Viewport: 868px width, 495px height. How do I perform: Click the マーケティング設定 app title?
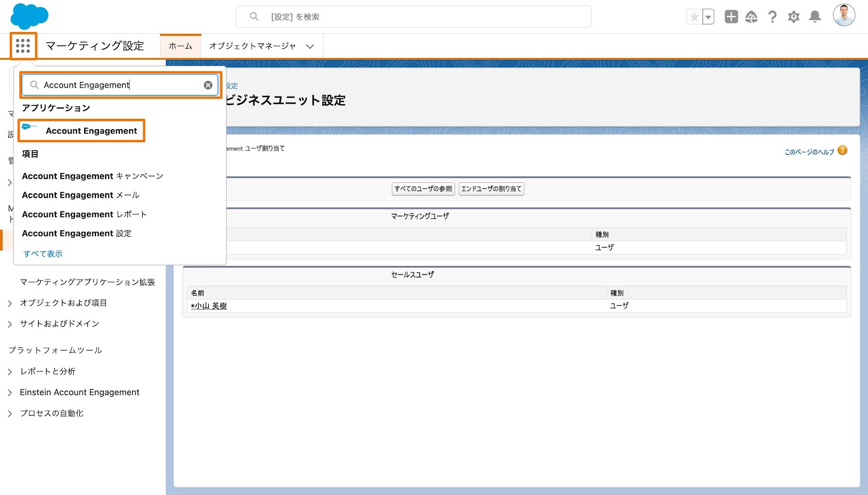coord(95,46)
